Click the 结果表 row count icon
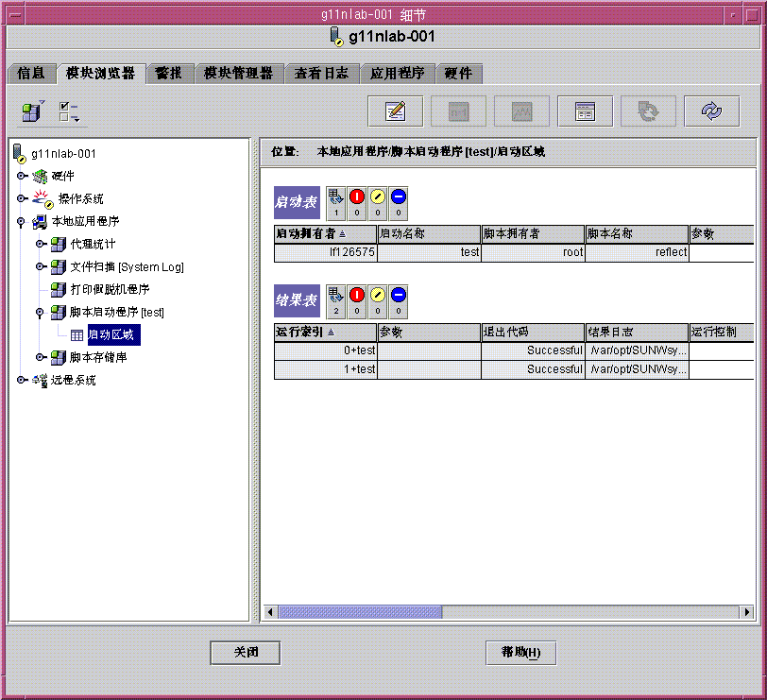The height and width of the screenshot is (700, 767). 336,300
